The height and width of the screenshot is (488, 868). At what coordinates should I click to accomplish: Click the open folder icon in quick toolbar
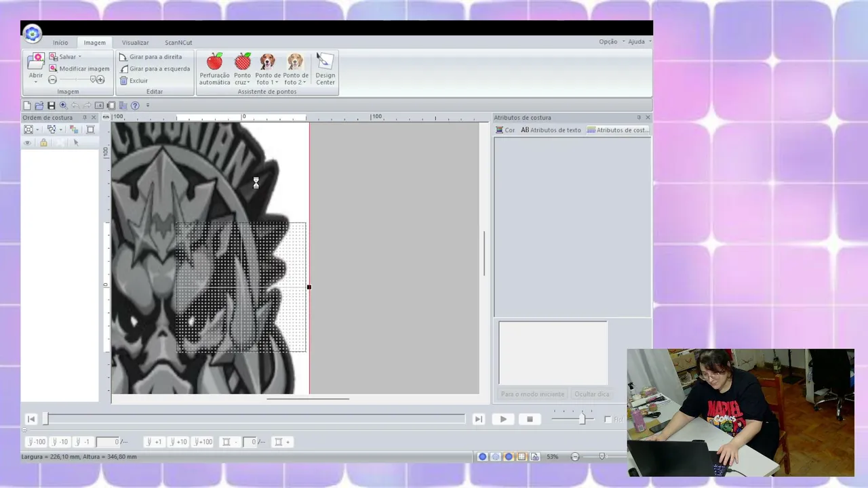click(x=39, y=106)
